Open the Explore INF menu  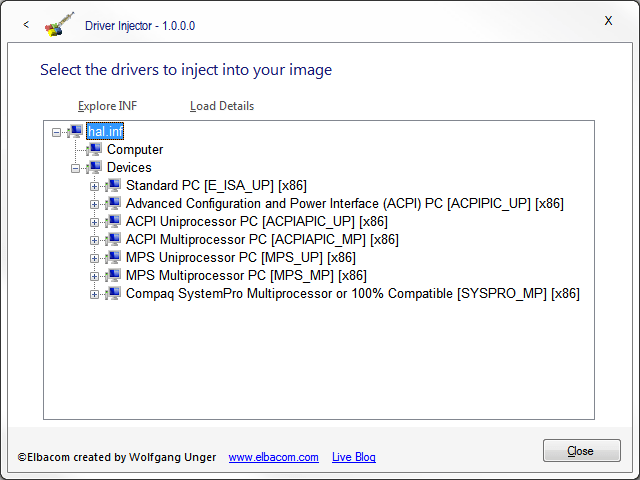tap(107, 106)
